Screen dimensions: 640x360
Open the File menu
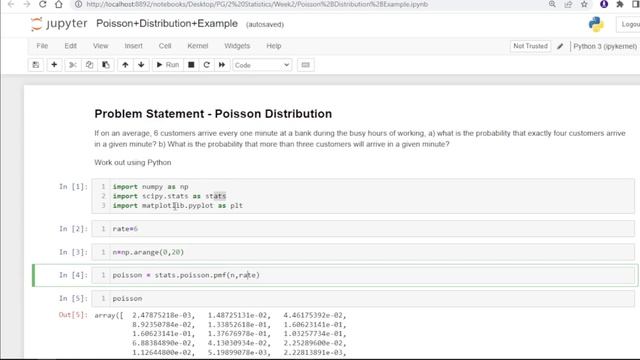click(42, 46)
